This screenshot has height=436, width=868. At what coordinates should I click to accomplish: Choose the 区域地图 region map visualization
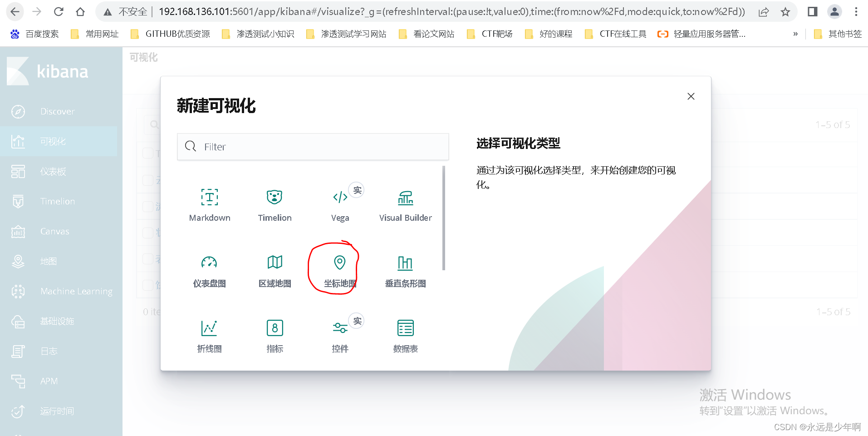click(274, 269)
